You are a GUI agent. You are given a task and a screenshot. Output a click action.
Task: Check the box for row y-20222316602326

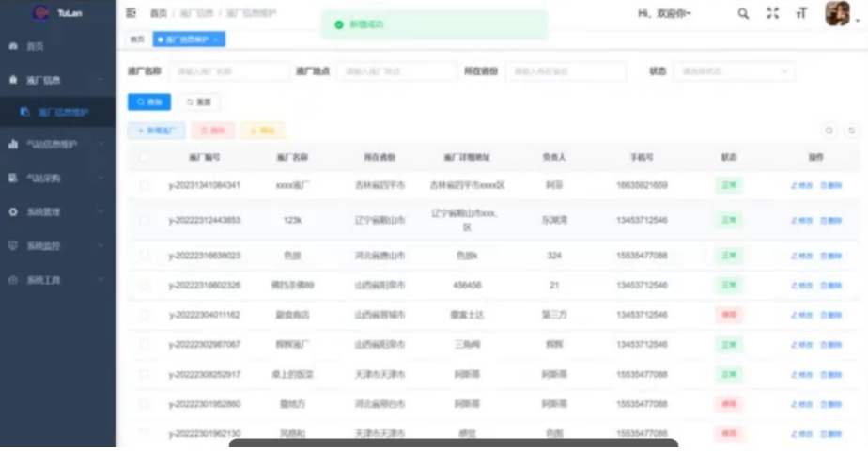pos(144,286)
